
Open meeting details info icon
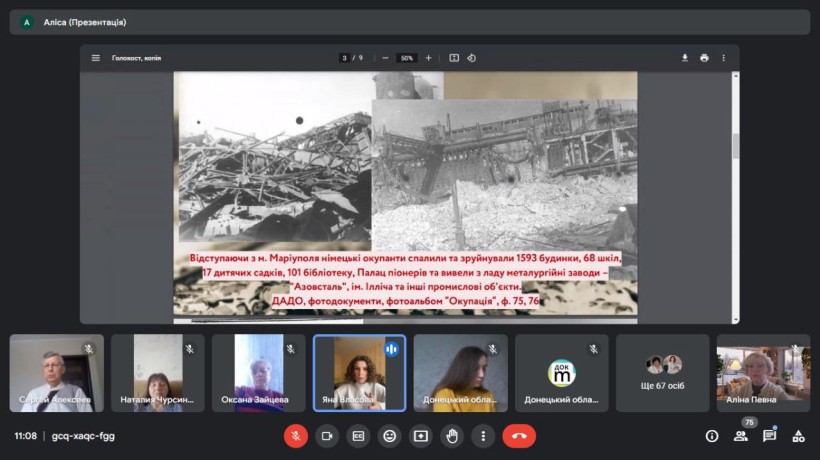[712, 436]
